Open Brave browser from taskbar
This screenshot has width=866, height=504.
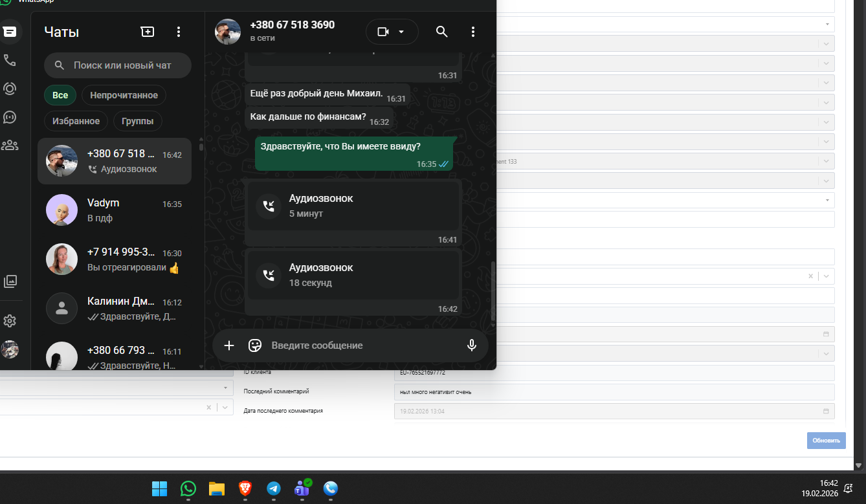(245, 489)
